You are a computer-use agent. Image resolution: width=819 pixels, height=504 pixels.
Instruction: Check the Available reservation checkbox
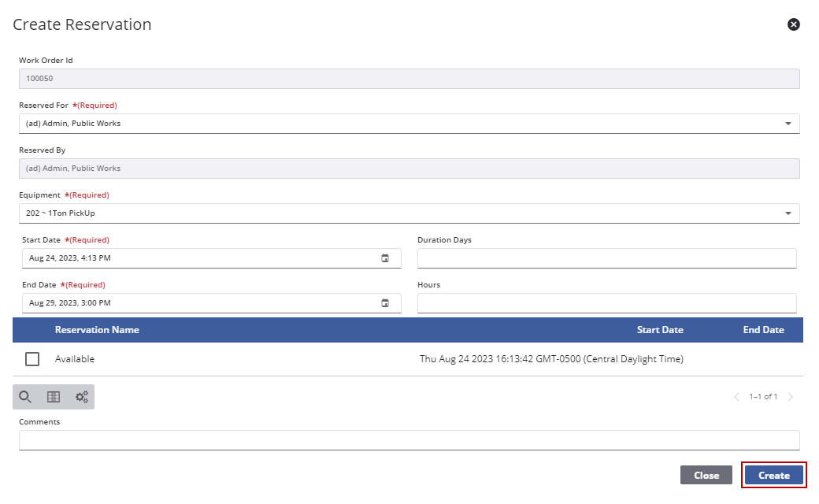point(32,359)
